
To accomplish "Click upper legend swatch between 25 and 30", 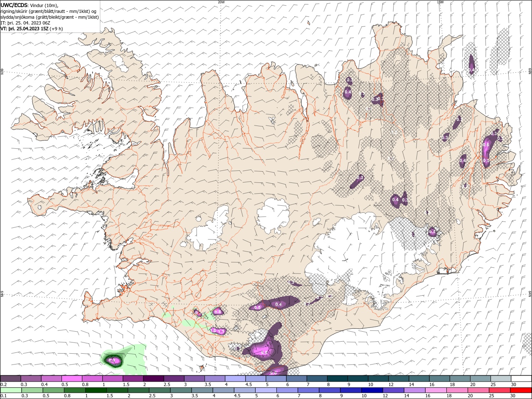I will (501, 379).
